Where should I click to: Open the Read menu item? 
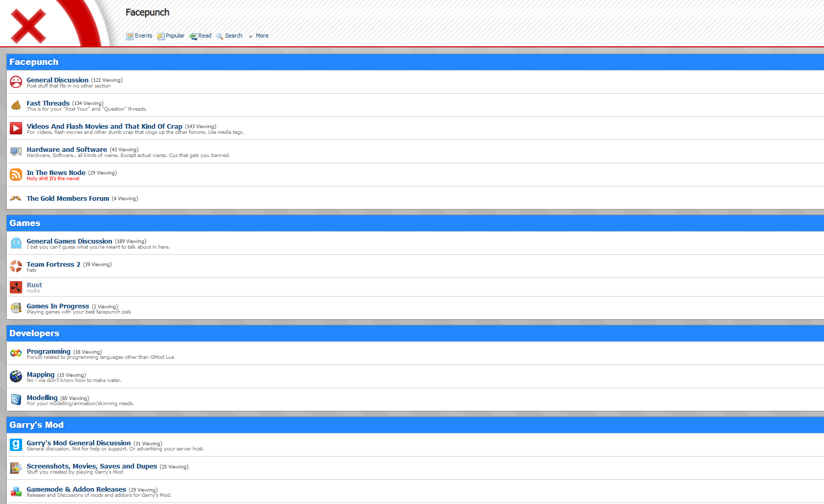[x=205, y=36]
